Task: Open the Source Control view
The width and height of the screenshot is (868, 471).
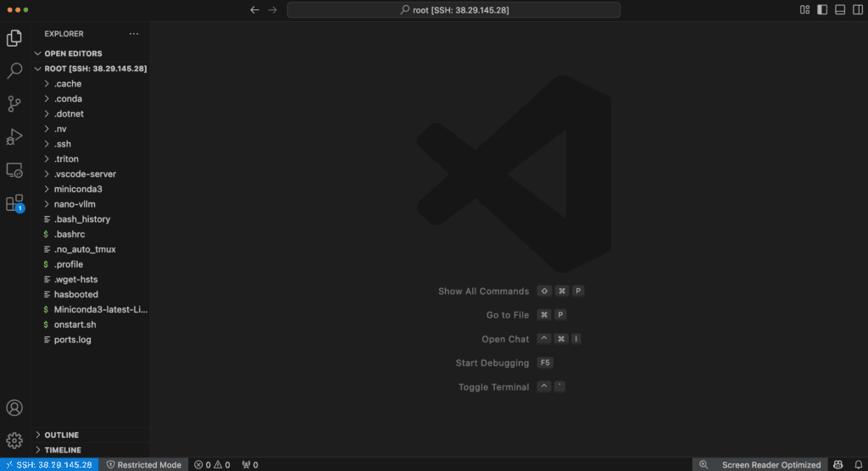Action: click(14, 103)
